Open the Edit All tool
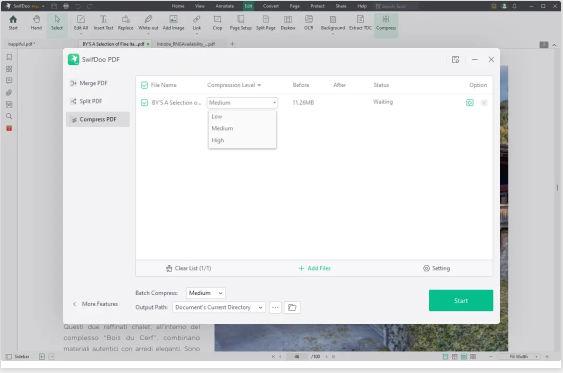This screenshot has width=563, height=373. [x=81, y=23]
